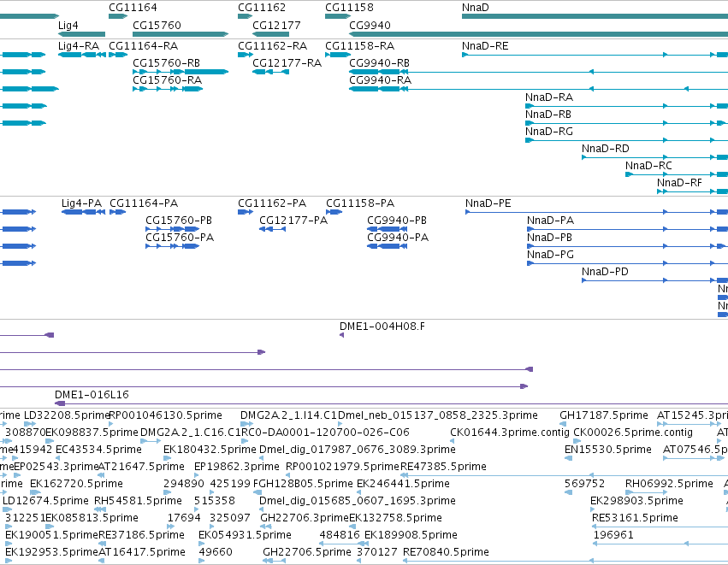Click the CG11158-RA transcript label
Screen dimensions: 728x565
(360, 46)
